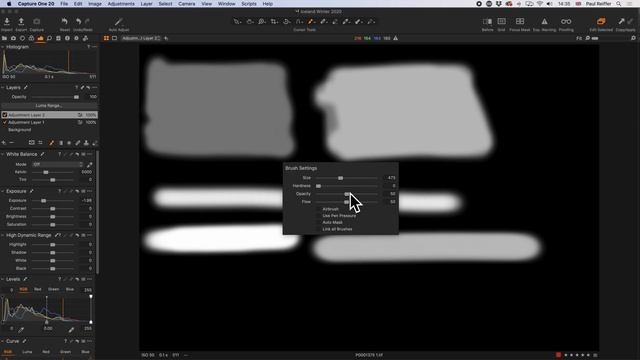Open the Adjustments menu
The image size is (640, 360).
121,4
